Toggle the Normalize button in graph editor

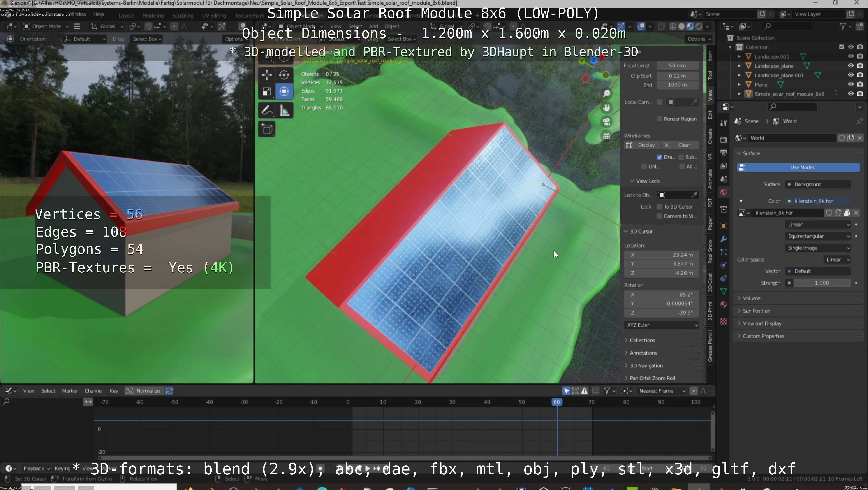[144, 391]
